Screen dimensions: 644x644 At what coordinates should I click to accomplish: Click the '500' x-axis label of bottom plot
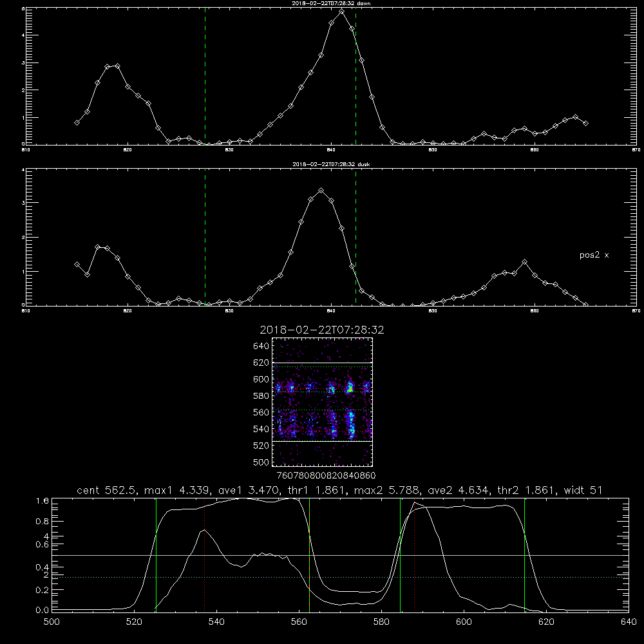[x=52, y=622]
